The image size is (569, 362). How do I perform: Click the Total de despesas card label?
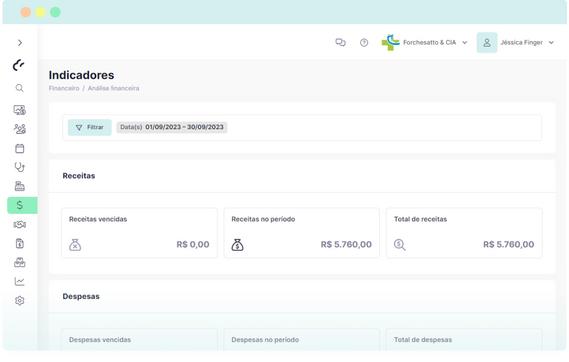coord(423,340)
